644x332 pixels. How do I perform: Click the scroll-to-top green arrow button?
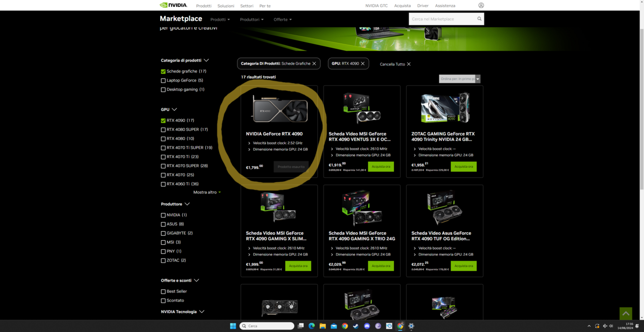(625, 313)
